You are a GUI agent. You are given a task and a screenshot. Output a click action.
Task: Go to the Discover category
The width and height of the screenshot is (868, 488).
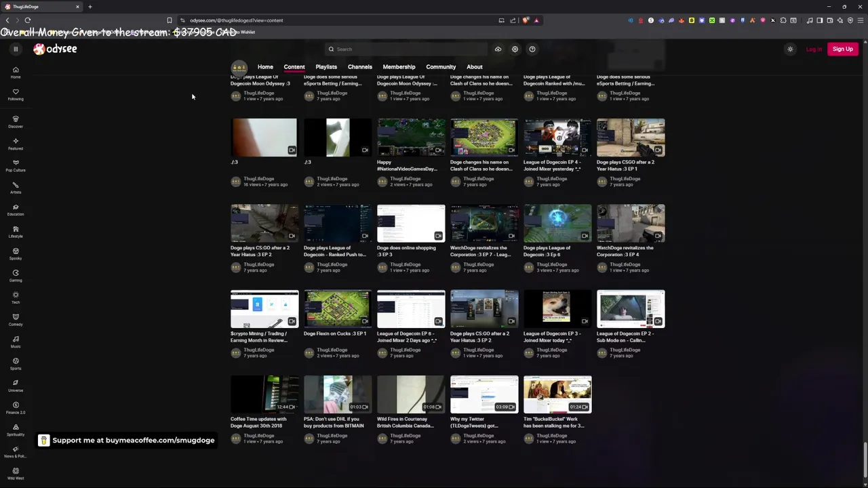pyautogui.click(x=16, y=122)
